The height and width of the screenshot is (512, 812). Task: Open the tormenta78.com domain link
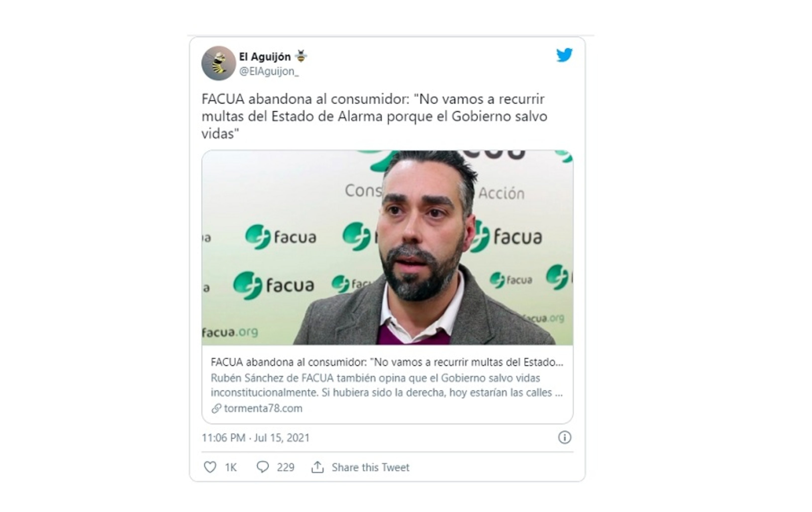click(x=263, y=408)
